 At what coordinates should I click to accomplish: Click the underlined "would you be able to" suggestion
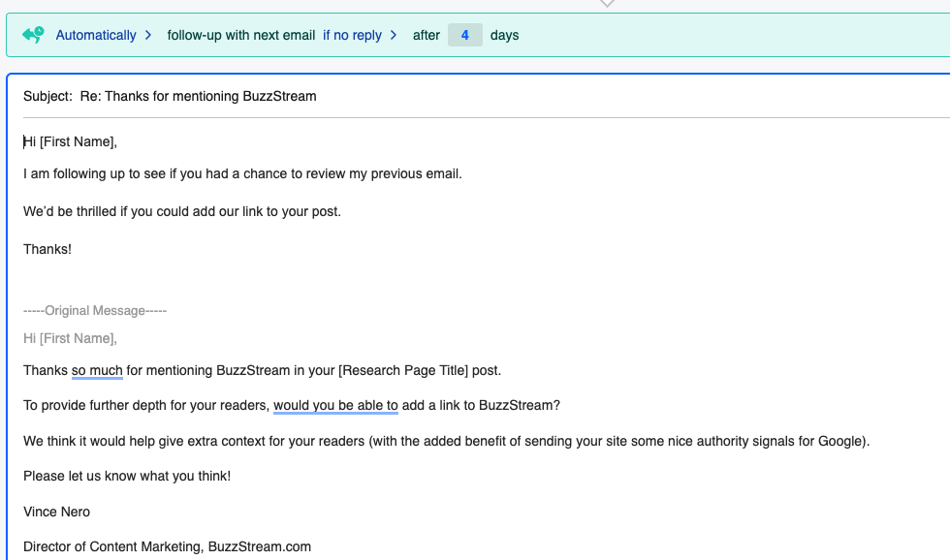tap(335, 405)
